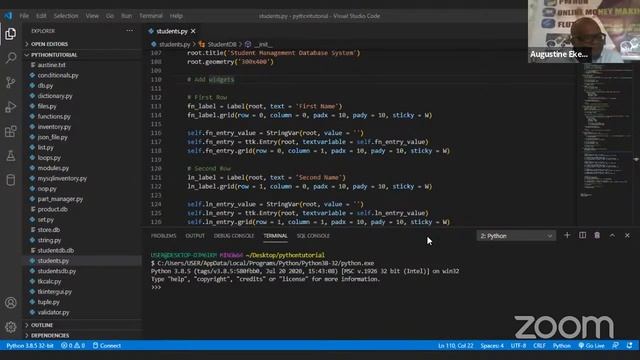Click Python language mode in status bar

tap(562, 346)
